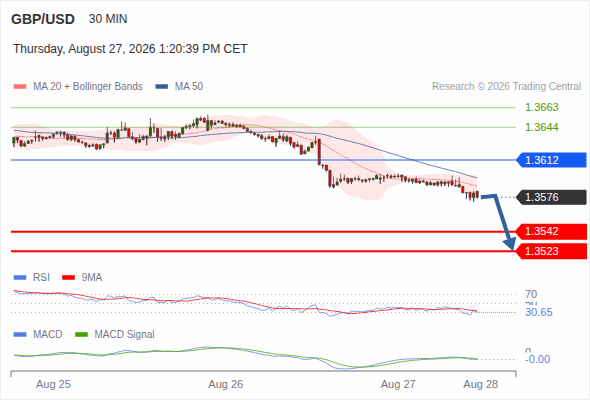Image resolution: width=590 pixels, height=400 pixels.
Task: Click the 1.3663 resistance level value
Action: [x=541, y=107]
